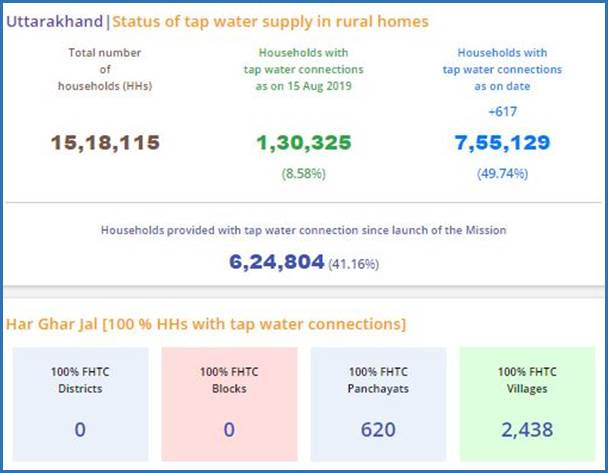
Task: Click the +617 daily increase value
Action: (502, 111)
